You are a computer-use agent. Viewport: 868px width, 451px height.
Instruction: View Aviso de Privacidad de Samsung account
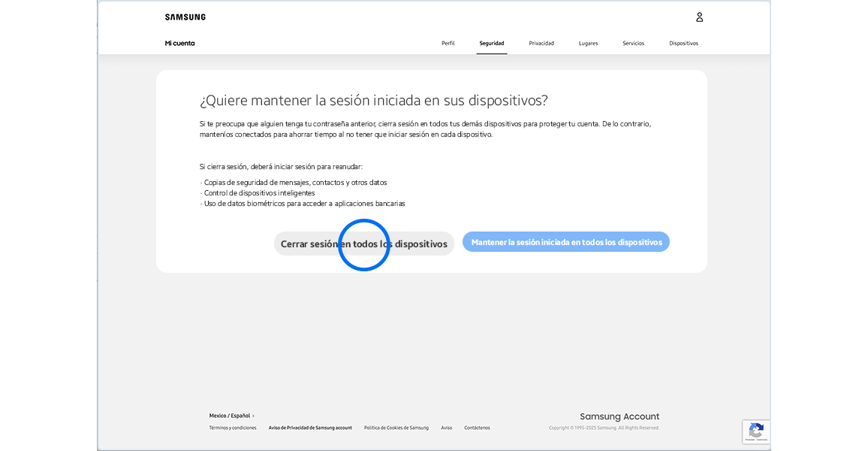click(310, 427)
